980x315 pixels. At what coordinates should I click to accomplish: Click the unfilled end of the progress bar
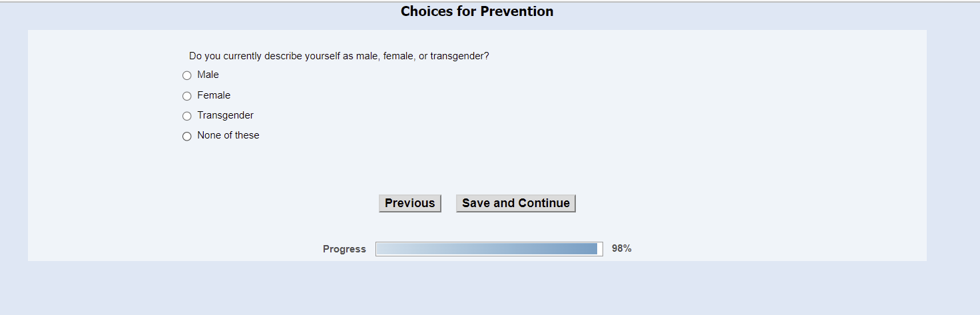600,249
